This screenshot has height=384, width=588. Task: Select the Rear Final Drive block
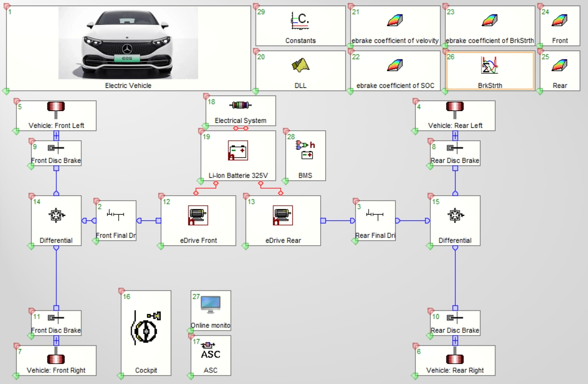click(x=375, y=220)
